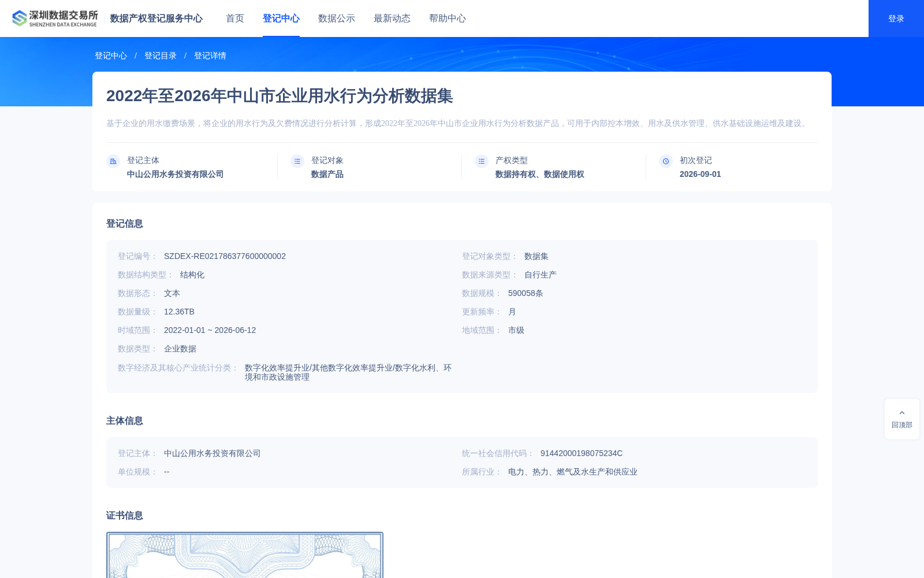Viewport: 924px width, 578px height.
Task: Click the 数据产品 value under 登记对象
Action: pyautogui.click(x=327, y=174)
